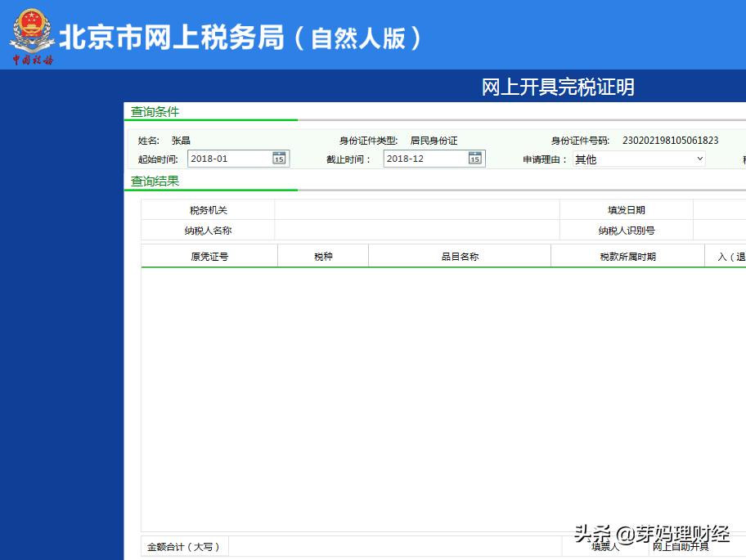Select the 原凭证号 column header

click(209, 255)
